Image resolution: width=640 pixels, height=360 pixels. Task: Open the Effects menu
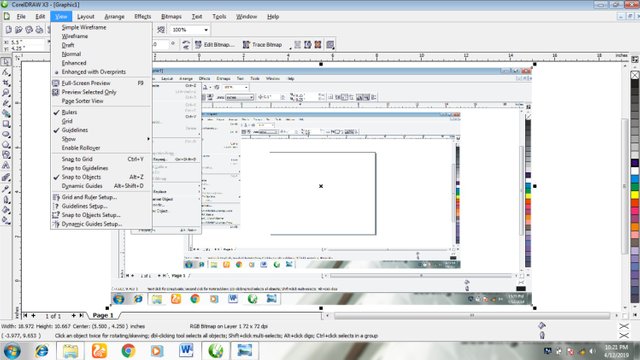(x=142, y=17)
